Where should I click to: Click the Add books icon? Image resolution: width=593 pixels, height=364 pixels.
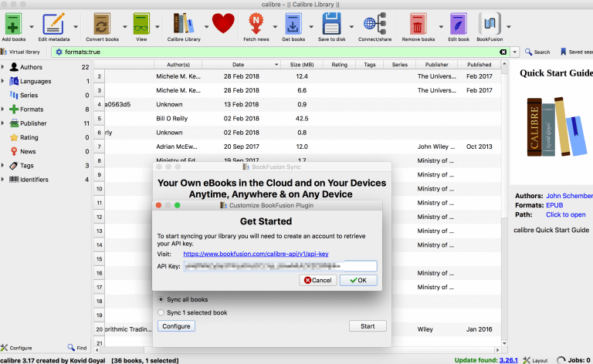[x=13, y=24]
